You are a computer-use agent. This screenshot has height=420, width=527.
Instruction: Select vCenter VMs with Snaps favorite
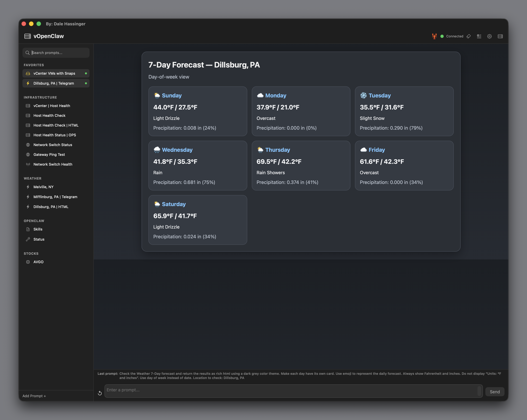coord(54,73)
